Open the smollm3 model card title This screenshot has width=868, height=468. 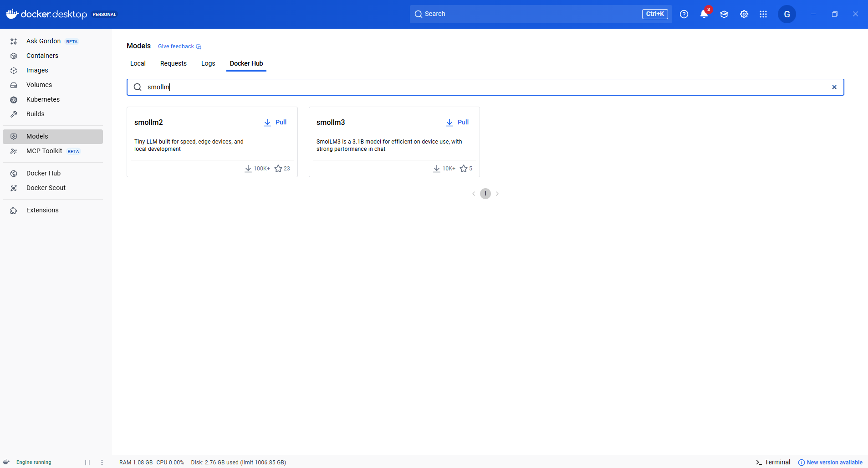[x=331, y=122]
